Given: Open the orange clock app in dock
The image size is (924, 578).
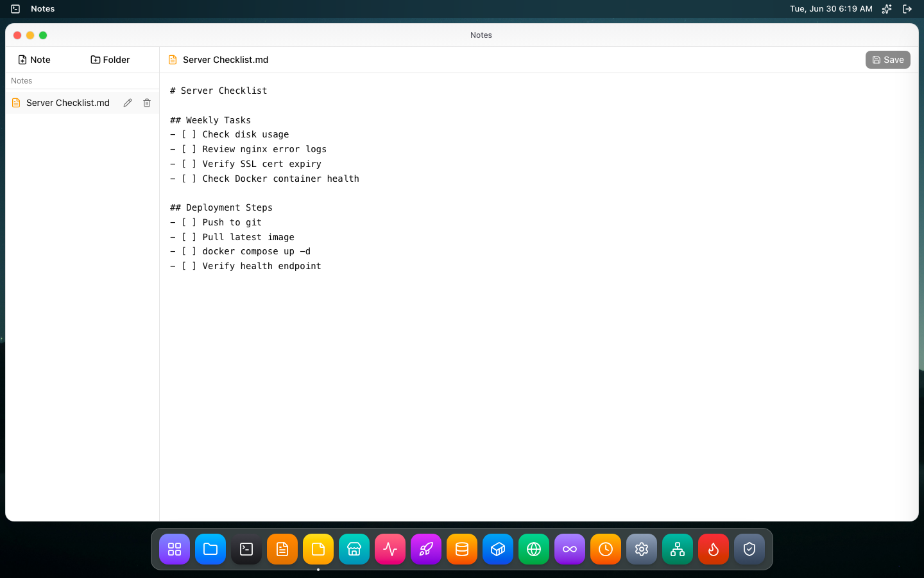Looking at the screenshot, I should pyautogui.click(x=606, y=549).
